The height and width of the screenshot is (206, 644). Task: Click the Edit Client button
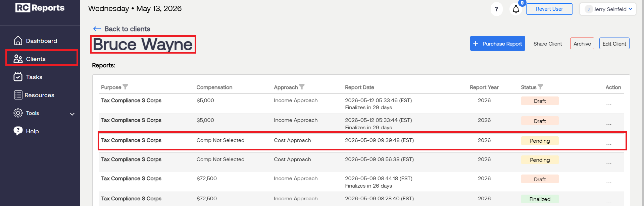click(x=614, y=44)
